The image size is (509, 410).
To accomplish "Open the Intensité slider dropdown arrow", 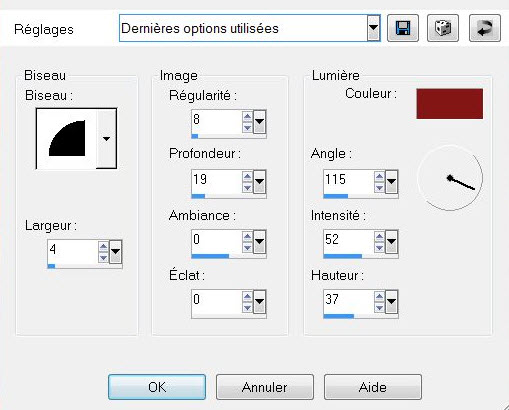I will (391, 241).
